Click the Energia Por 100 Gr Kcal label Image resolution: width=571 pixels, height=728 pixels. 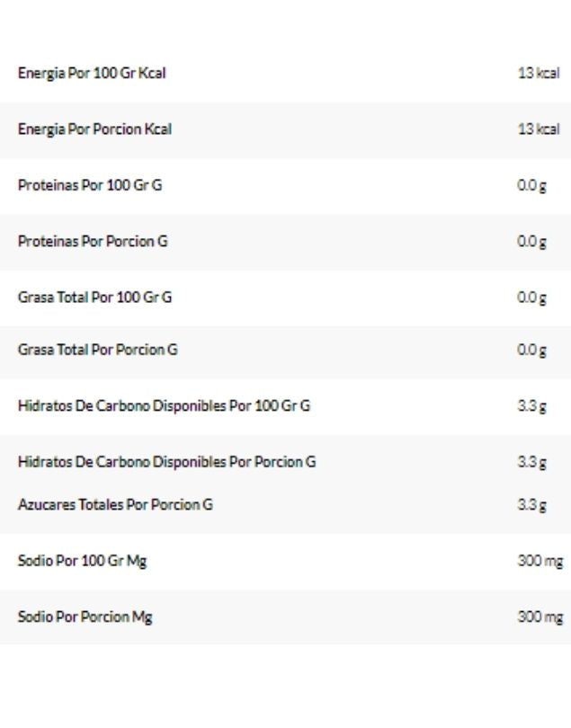tap(92, 74)
